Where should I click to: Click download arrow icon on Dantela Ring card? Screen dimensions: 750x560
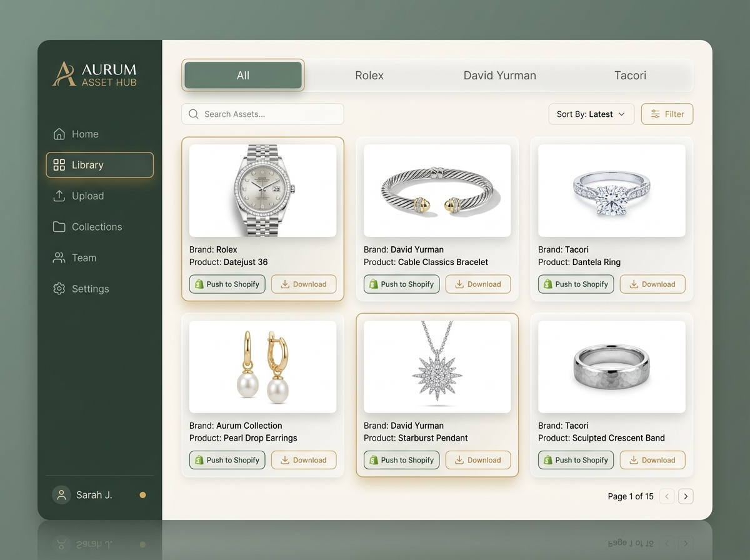point(634,284)
